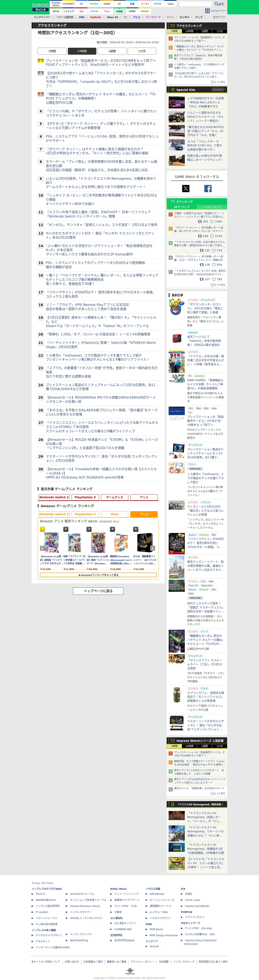The height and width of the screenshot is (980, 259).
Task: Click the retweet icon showing 107
Action: pos(202,279)
